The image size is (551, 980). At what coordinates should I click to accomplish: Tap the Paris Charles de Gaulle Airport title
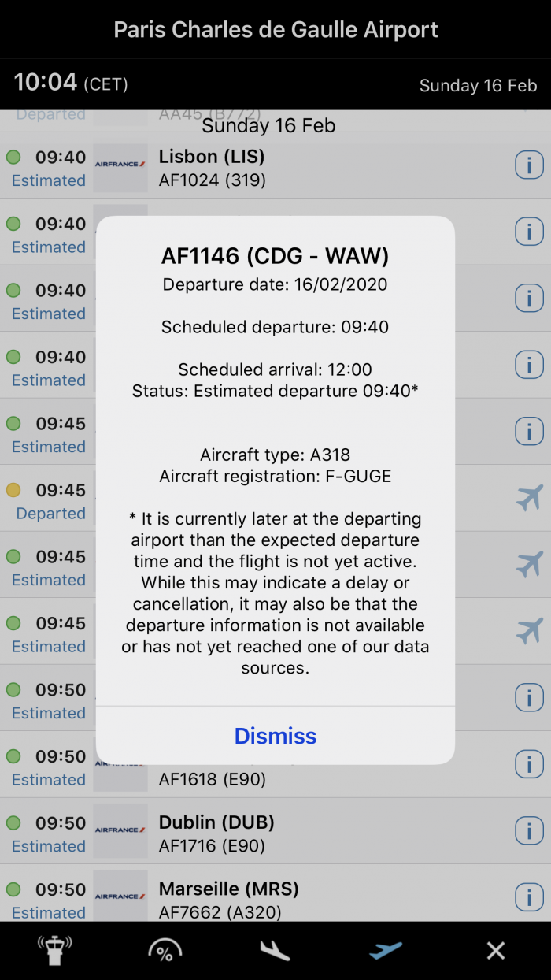pyautogui.click(x=275, y=30)
